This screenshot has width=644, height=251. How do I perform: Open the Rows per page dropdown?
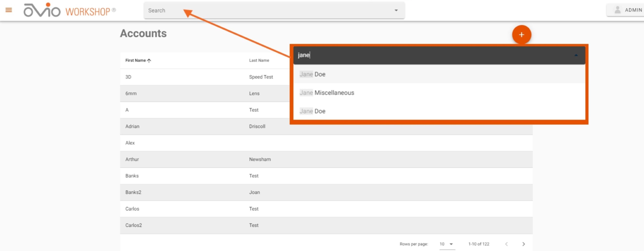point(447,244)
